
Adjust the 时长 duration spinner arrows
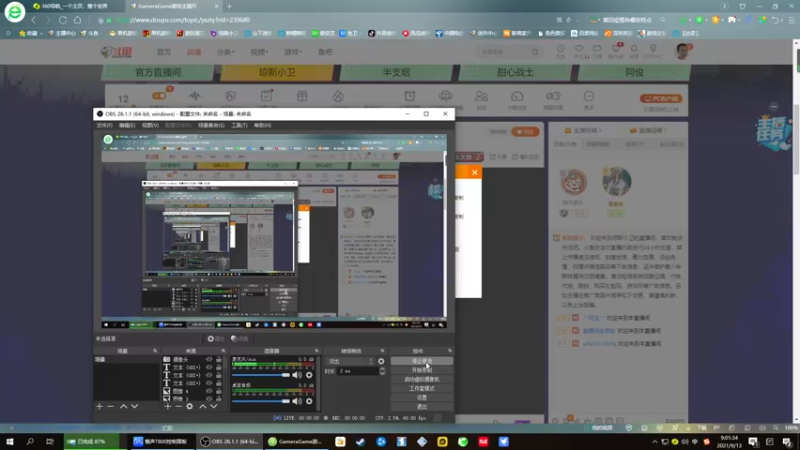click(x=382, y=371)
